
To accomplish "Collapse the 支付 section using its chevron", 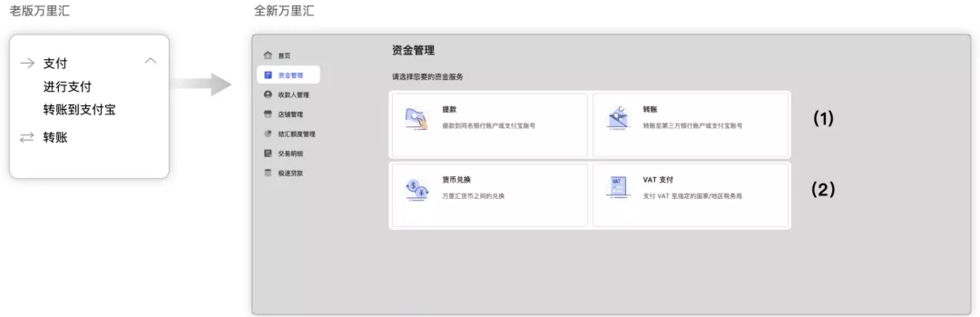I will [151, 61].
